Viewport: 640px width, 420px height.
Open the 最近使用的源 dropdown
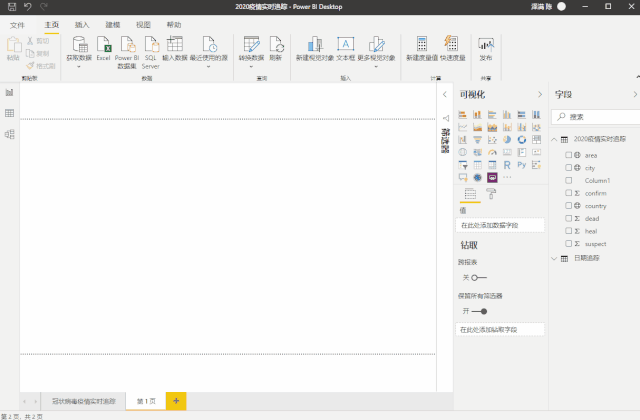pyautogui.click(x=209, y=67)
